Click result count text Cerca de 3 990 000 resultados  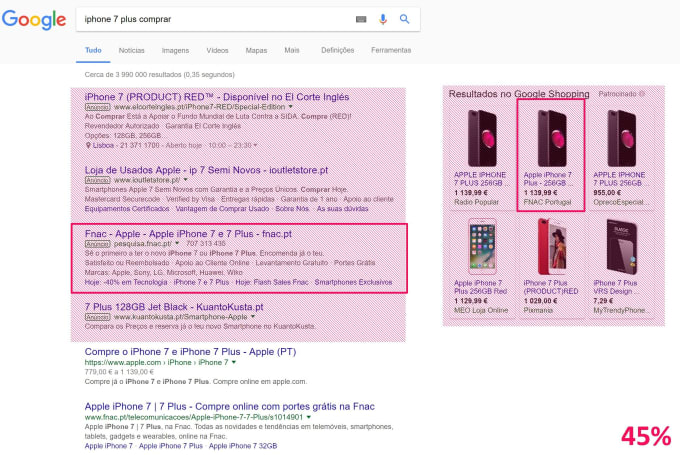[x=160, y=75]
